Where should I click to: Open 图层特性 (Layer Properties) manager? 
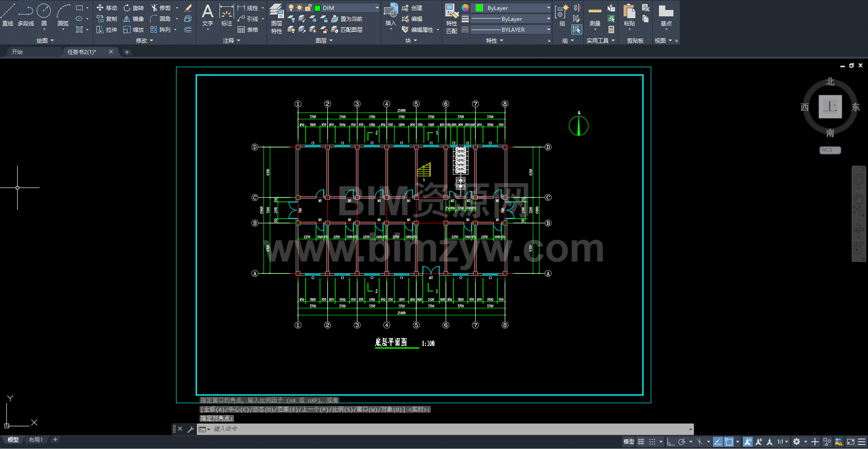(277, 18)
